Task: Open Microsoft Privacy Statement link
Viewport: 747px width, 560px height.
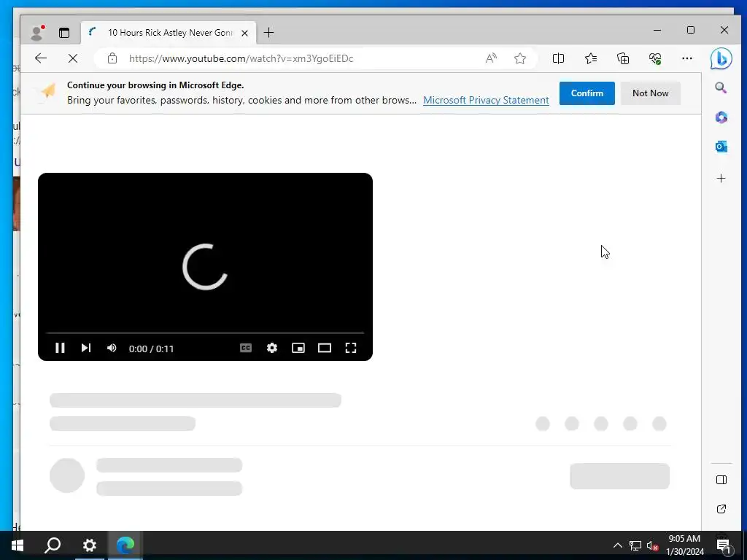Action: [486, 100]
